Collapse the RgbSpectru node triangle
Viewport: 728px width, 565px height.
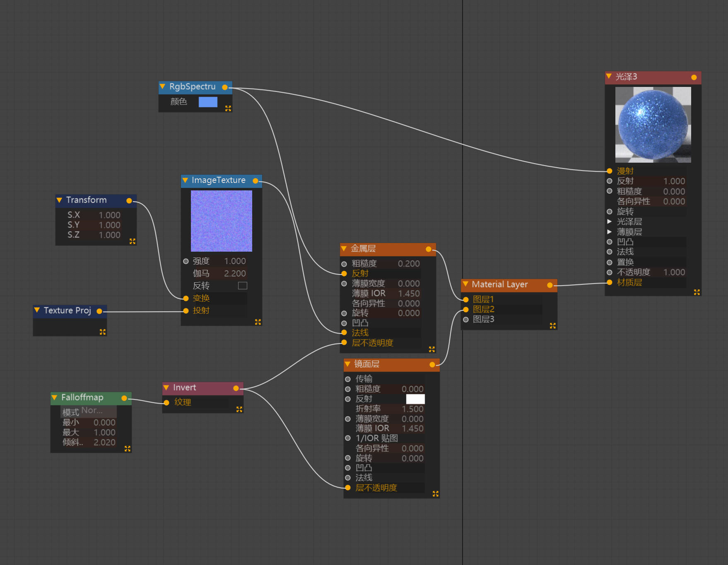click(162, 87)
